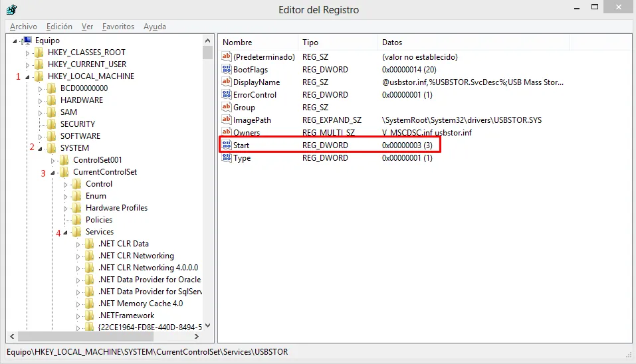
Task: Click the SYSTEM folder icon
Action: [x=52, y=148]
